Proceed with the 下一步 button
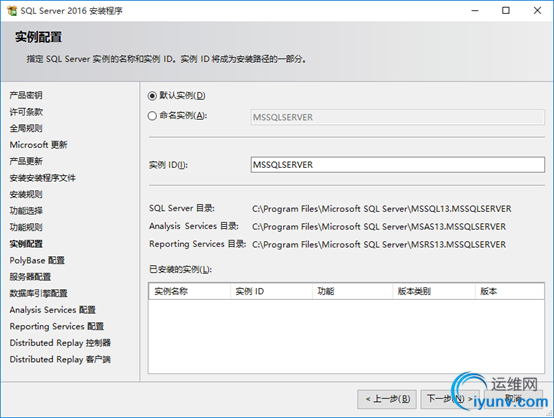This screenshot has width=554, height=418. point(450,399)
